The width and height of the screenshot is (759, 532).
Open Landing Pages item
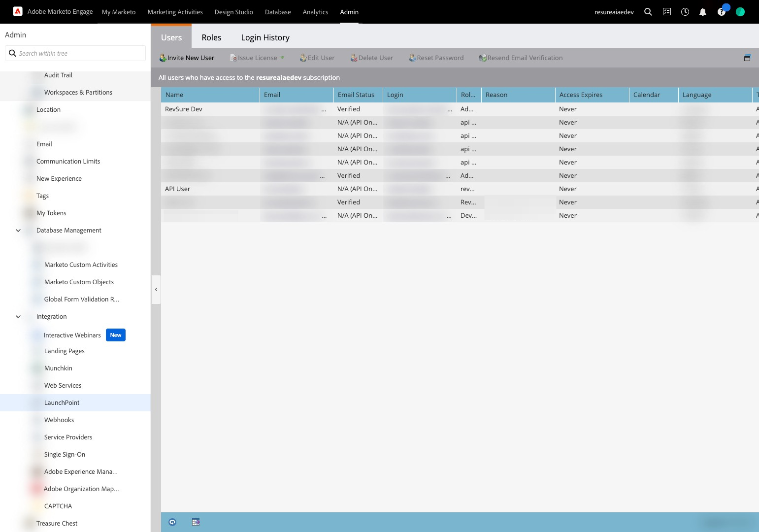tap(65, 351)
